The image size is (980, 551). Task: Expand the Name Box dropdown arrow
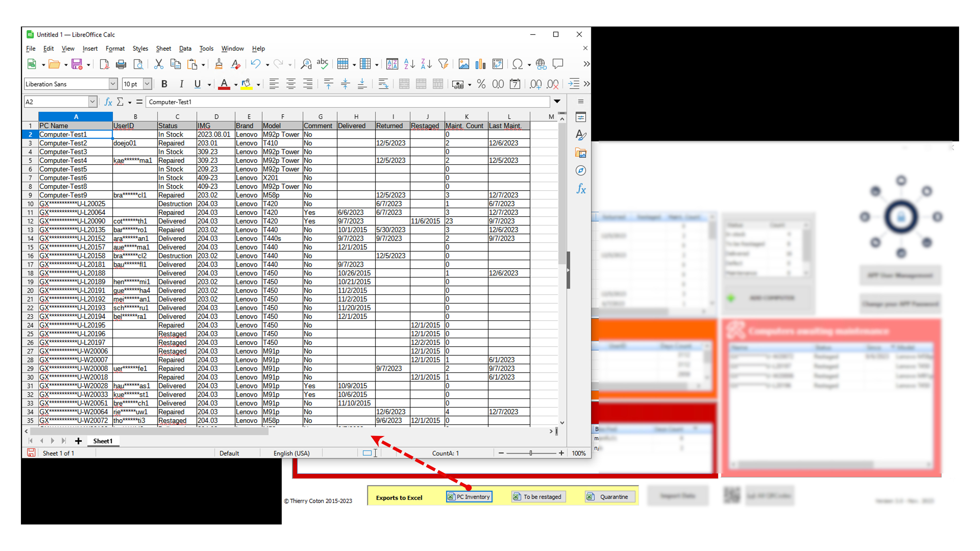point(92,102)
